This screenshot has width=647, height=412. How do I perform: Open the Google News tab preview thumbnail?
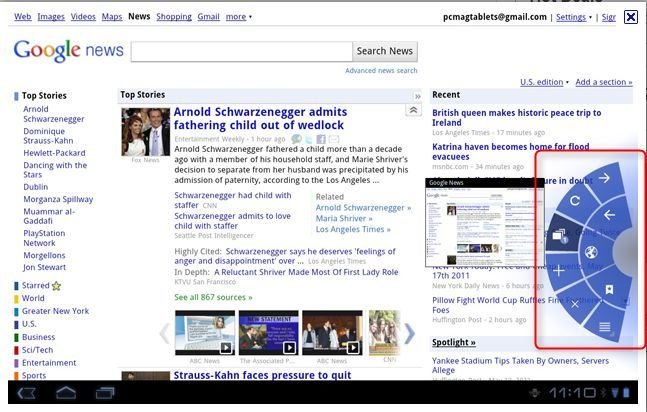[484, 223]
